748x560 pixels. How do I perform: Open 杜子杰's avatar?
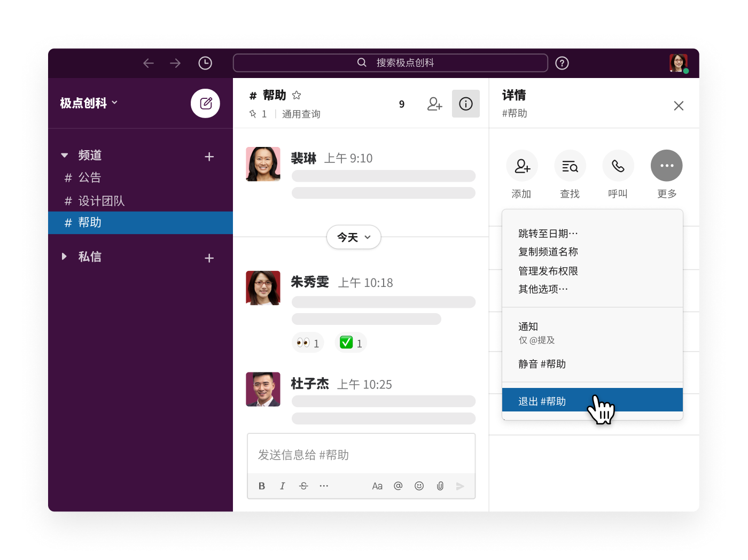click(263, 390)
